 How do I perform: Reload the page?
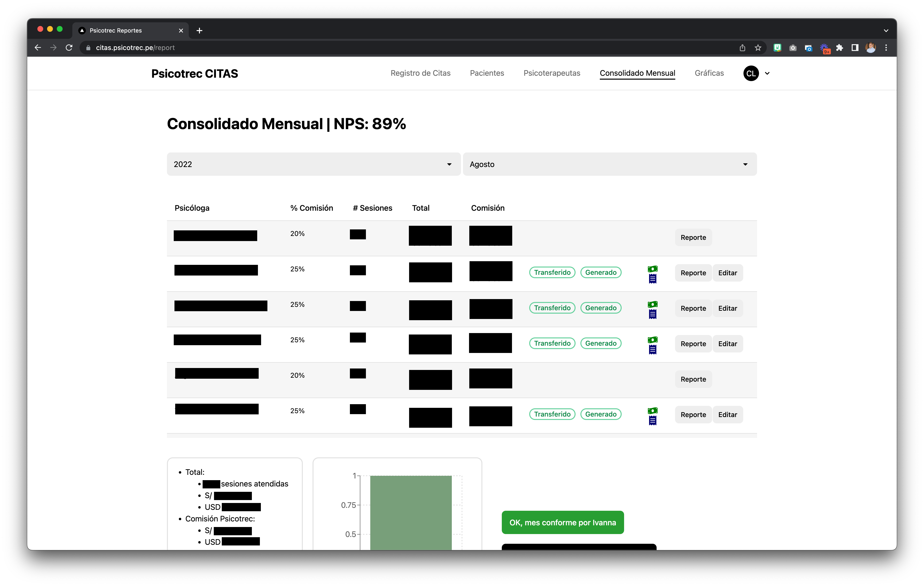pos(69,48)
